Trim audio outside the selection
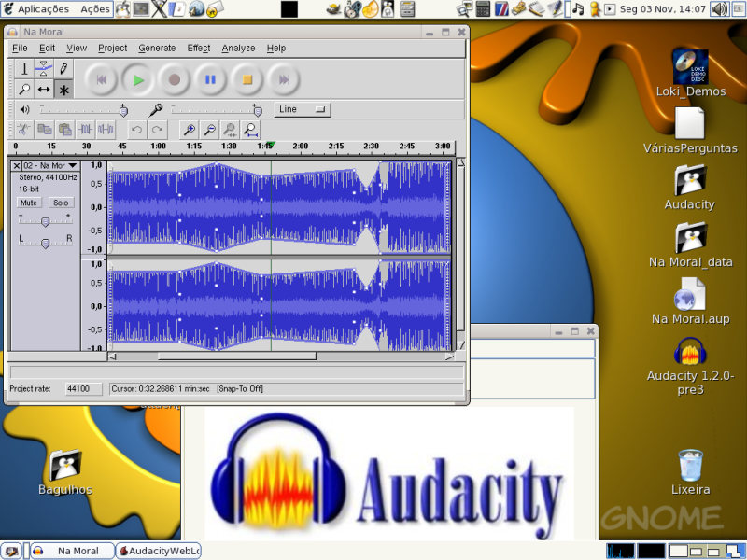The height and width of the screenshot is (560, 747). click(x=85, y=130)
